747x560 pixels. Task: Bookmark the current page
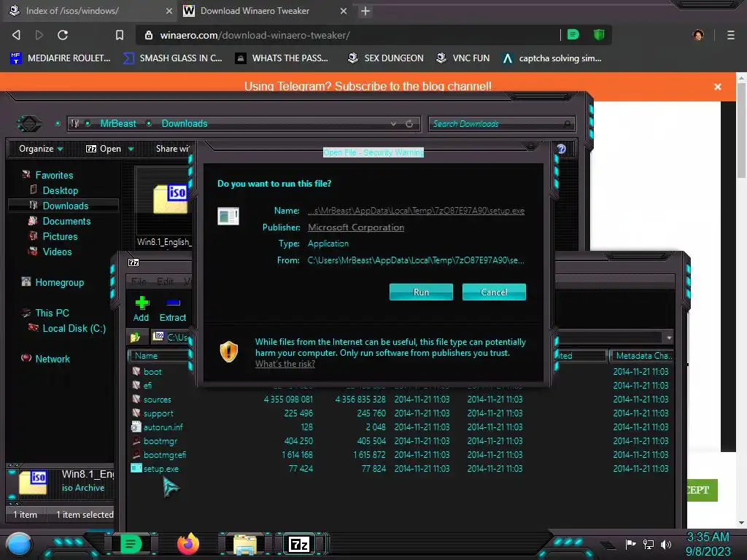[x=120, y=35]
